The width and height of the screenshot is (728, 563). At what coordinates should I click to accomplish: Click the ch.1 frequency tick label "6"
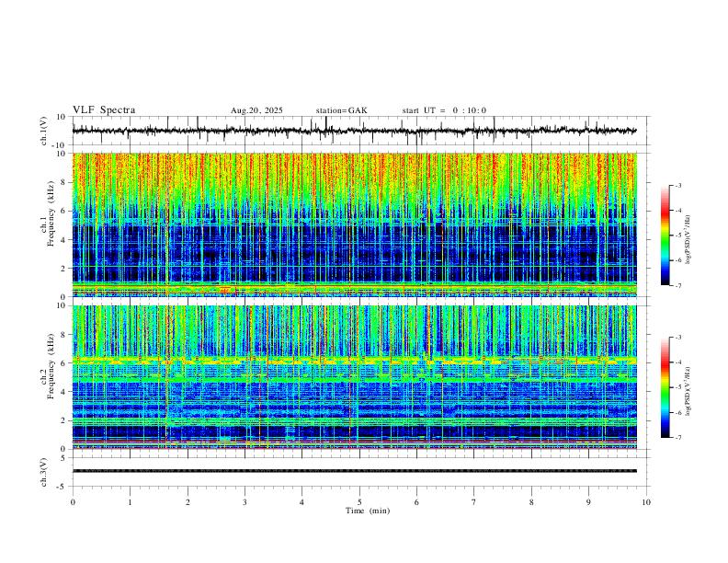tap(63, 211)
